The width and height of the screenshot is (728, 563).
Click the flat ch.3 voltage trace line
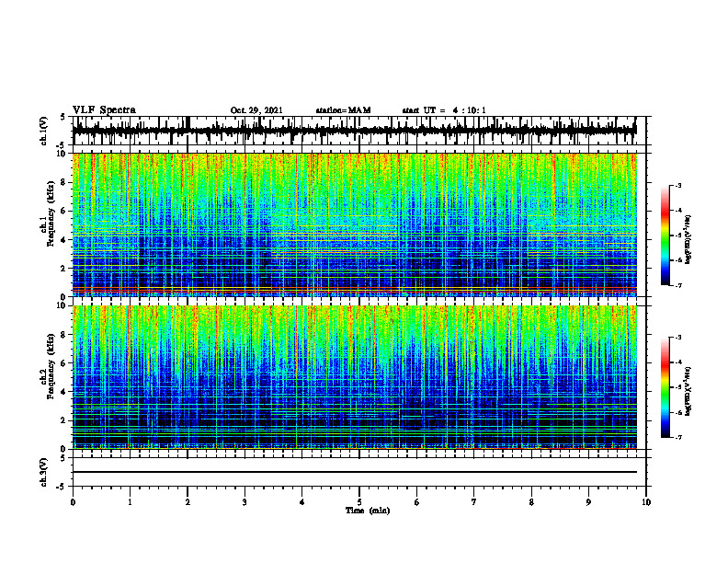[355, 472]
